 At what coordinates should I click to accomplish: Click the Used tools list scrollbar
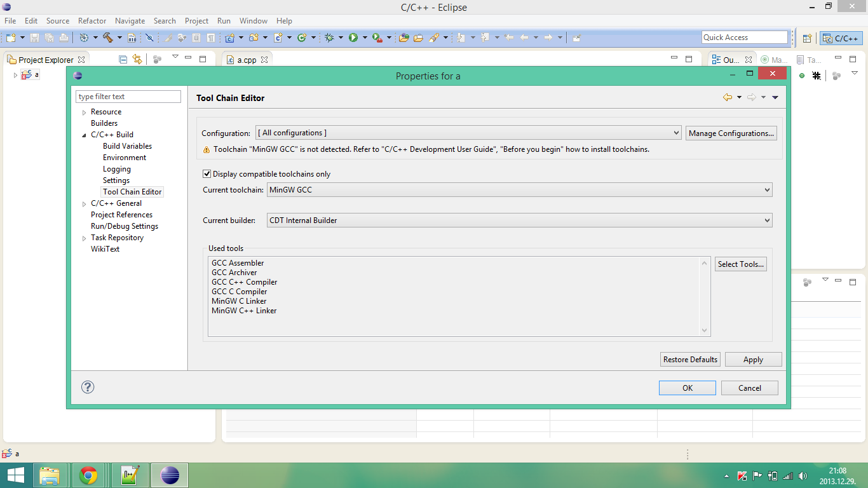(x=704, y=296)
